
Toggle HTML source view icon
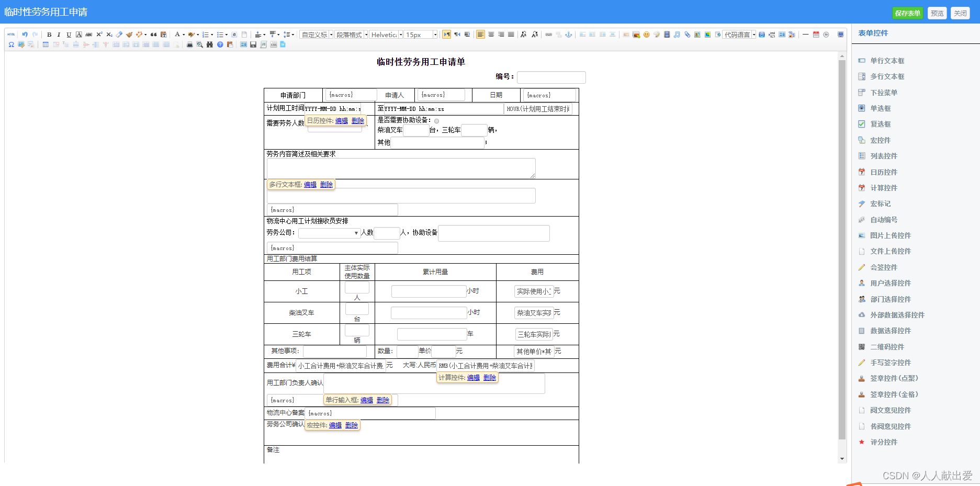click(11, 35)
